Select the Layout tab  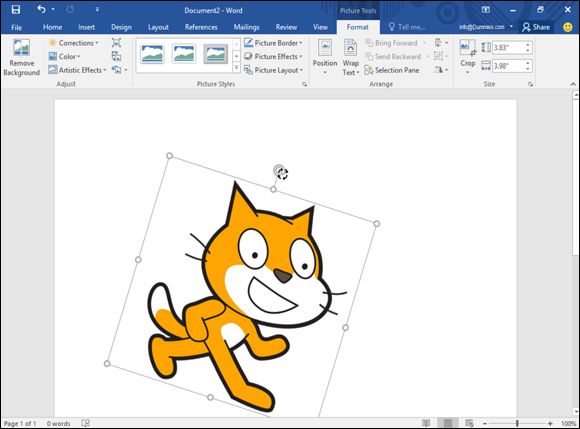point(158,27)
